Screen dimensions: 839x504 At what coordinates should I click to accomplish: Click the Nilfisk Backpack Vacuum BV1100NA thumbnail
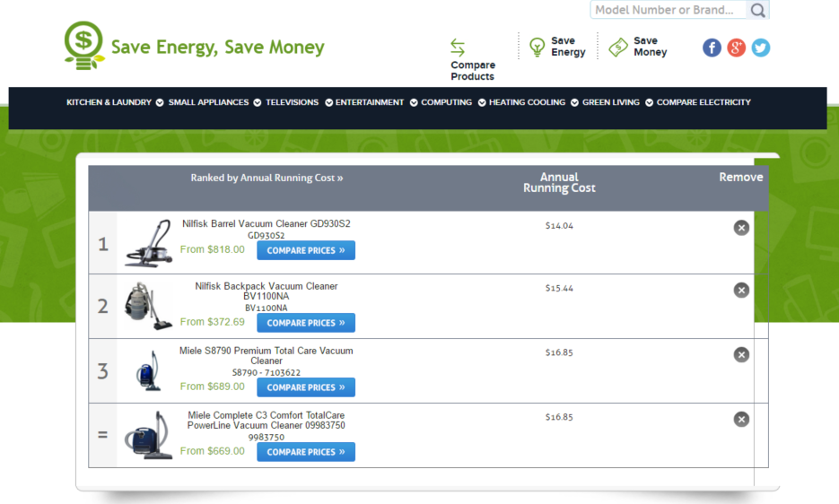pyautogui.click(x=148, y=306)
